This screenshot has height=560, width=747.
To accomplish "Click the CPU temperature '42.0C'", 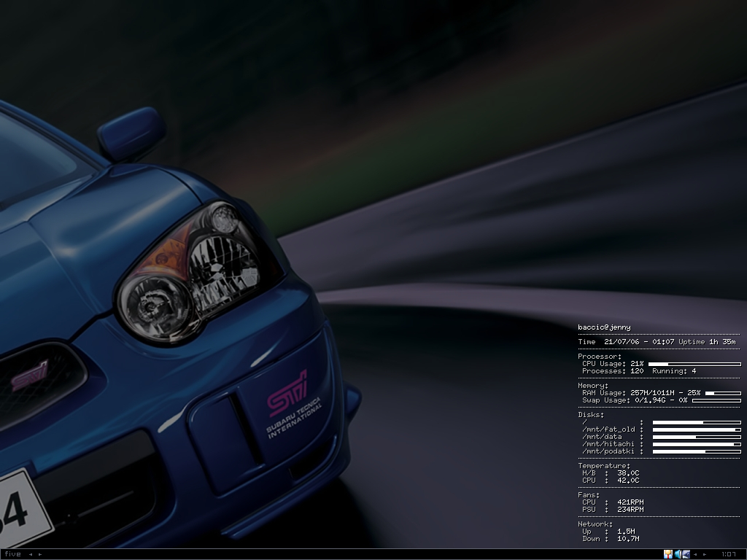I will click(x=628, y=481).
